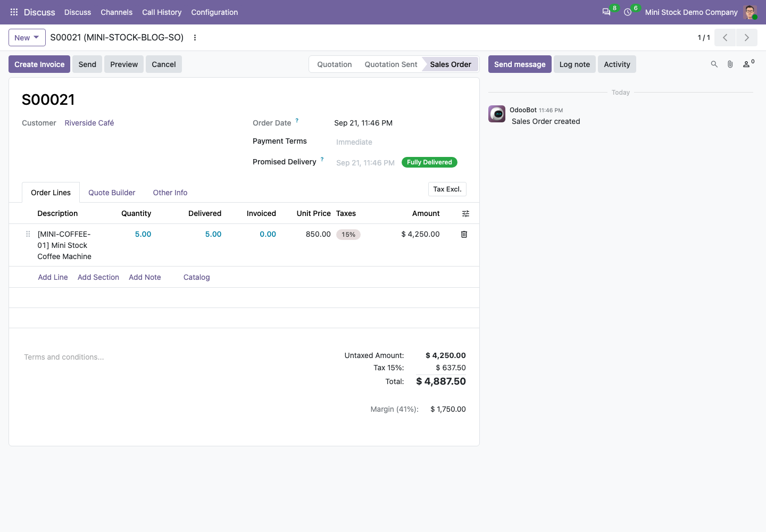Delete the Mini Stock Coffee Machine line

(x=464, y=235)
